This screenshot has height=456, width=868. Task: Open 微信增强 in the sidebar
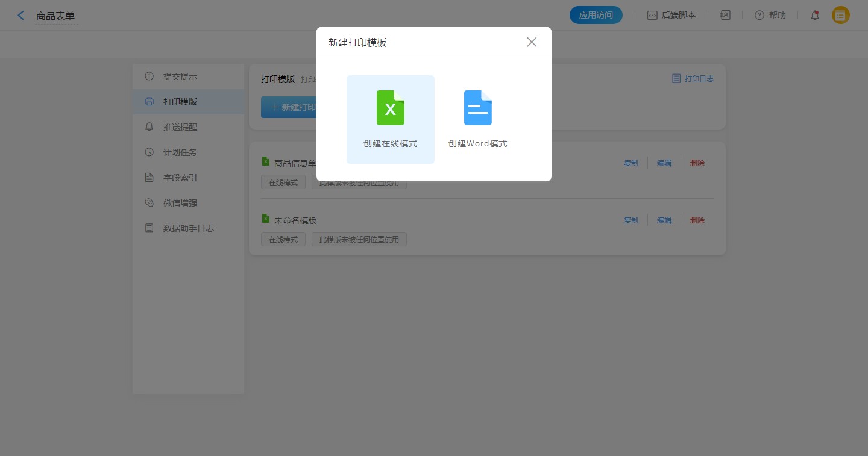coord(180,203)
